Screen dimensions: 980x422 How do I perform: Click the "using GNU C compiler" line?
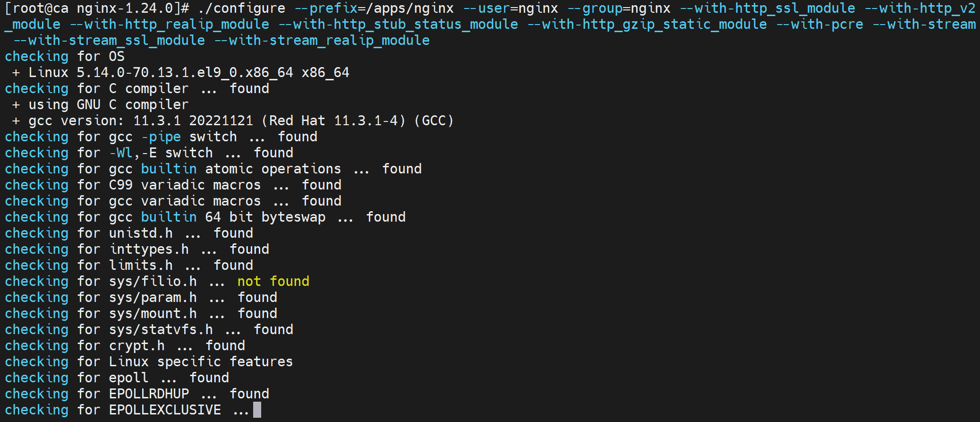[x=109, y=105]
